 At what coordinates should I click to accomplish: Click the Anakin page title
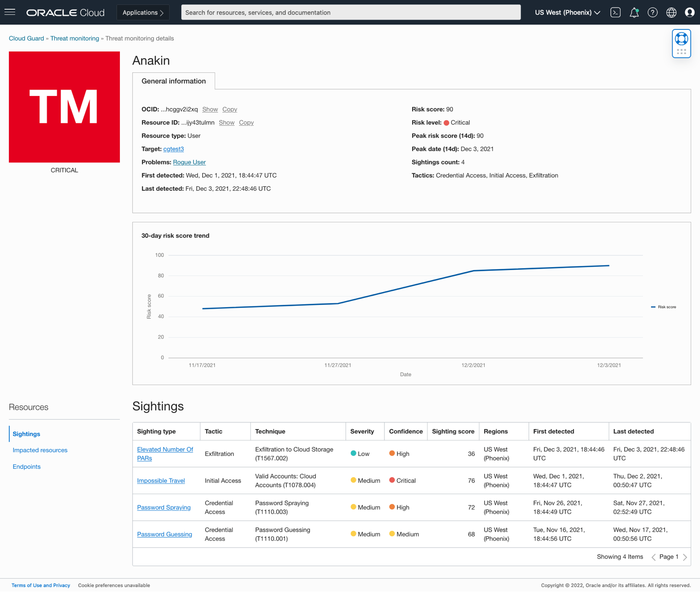tap(151, 61)
